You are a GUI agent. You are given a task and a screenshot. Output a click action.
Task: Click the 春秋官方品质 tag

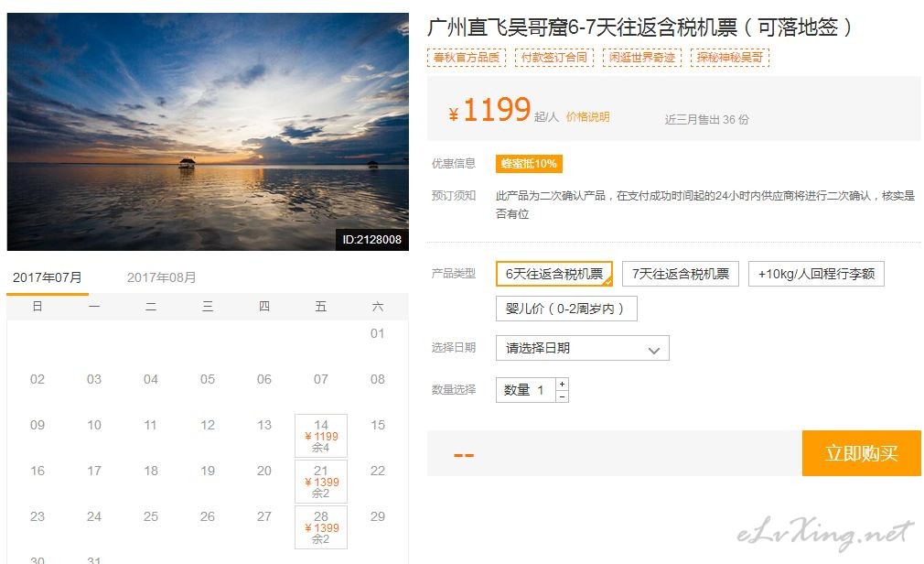pos(467,58)
